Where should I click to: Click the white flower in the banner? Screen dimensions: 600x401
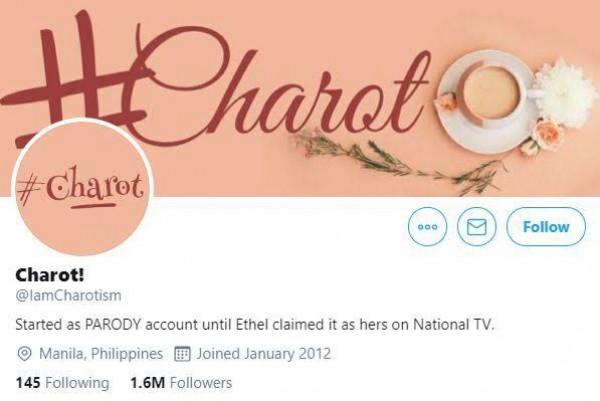tap(566, 92)
